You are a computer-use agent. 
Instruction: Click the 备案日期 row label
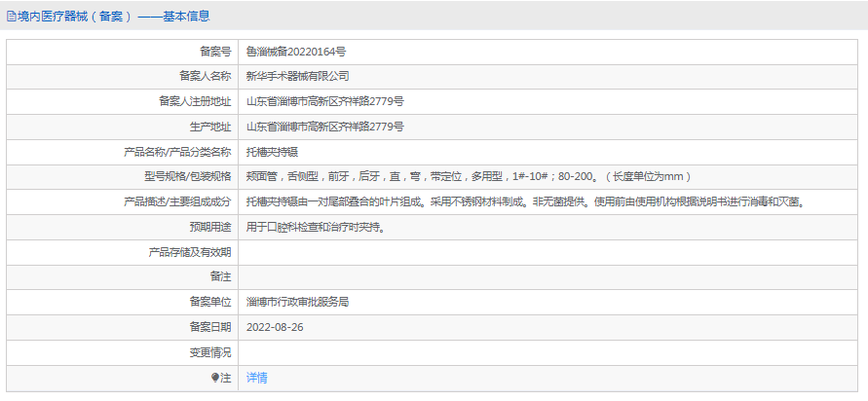(x=210, y=327)
